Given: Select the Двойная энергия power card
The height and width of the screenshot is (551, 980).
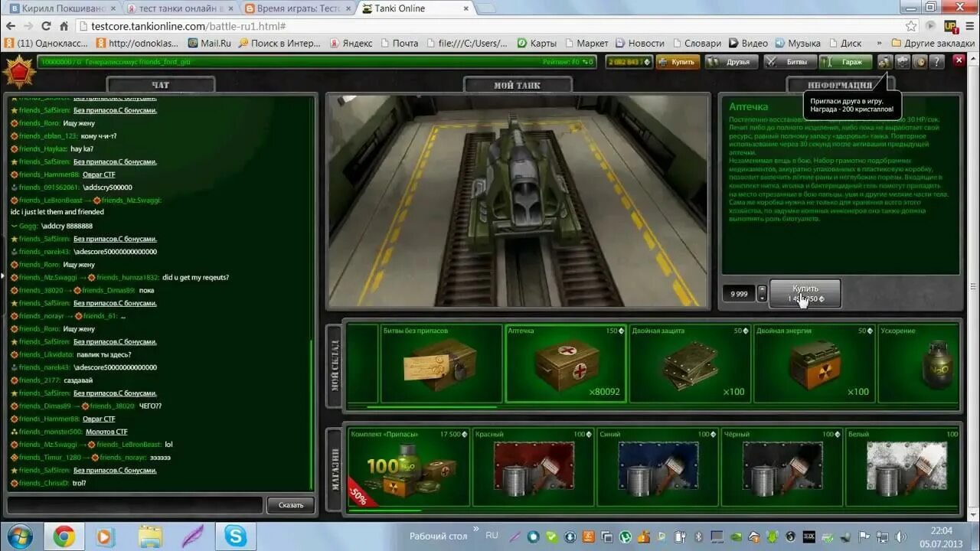Looking at the screenshot, I should click(x=815, y=364).
